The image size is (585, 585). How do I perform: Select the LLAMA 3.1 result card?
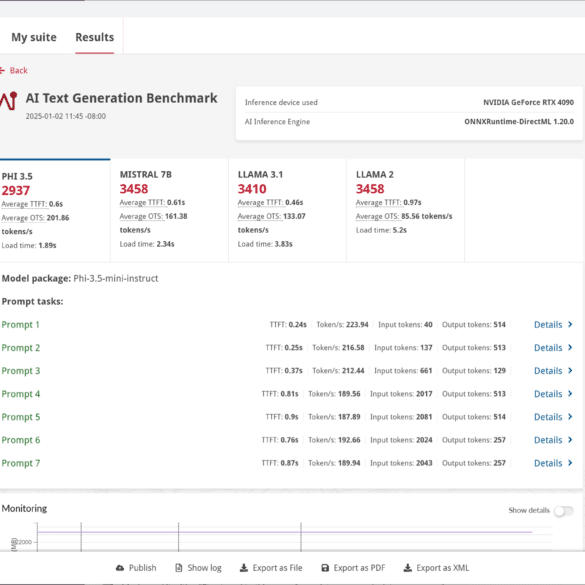point(288,211)
